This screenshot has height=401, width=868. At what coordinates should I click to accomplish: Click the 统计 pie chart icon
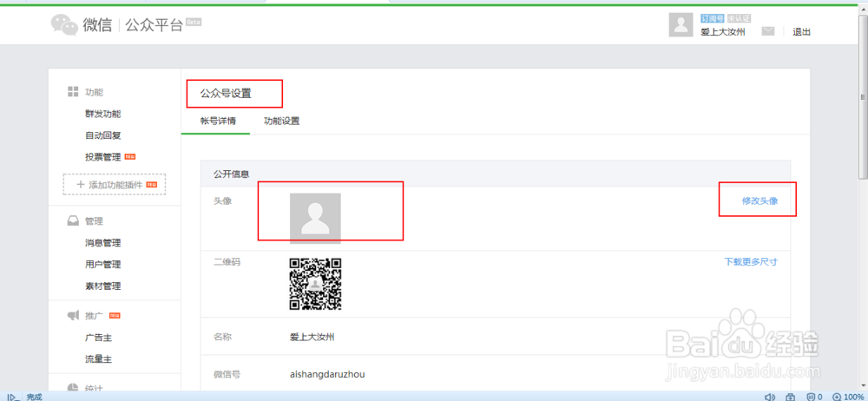(x=73, y=389)
